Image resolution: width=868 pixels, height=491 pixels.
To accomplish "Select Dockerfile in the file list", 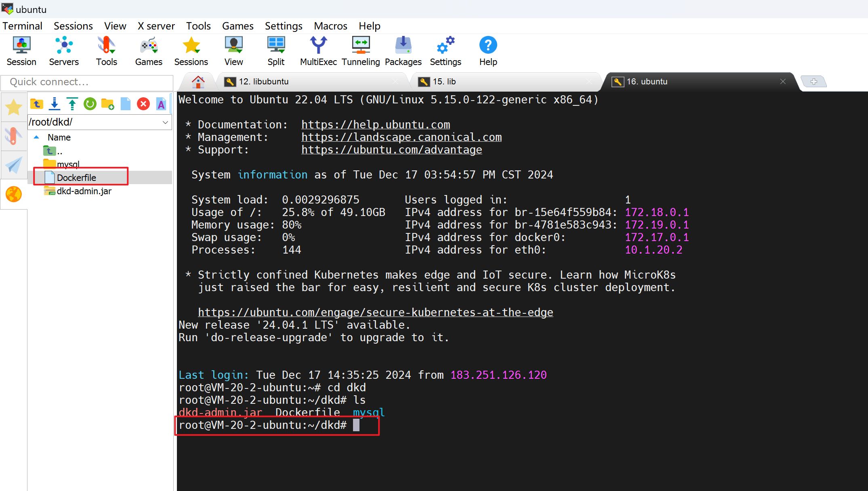I will pos(76,178).
